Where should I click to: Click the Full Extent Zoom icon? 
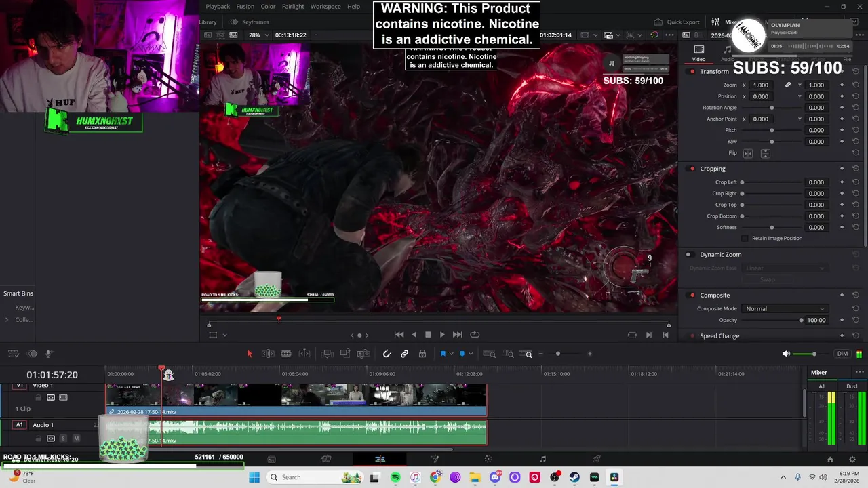pos(490,354)
